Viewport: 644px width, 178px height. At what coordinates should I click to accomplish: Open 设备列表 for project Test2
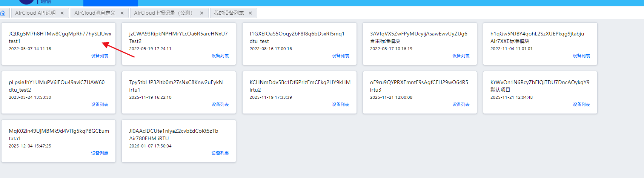tap(220, 56)
